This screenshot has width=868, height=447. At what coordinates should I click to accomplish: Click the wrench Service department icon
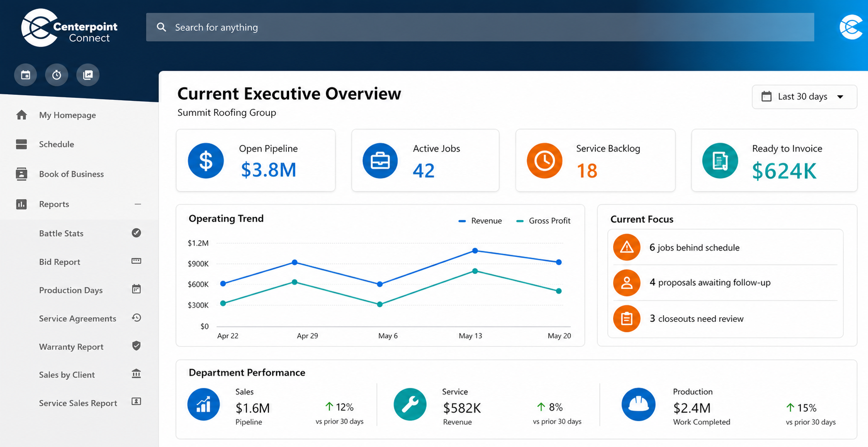(x=410, y=404)
